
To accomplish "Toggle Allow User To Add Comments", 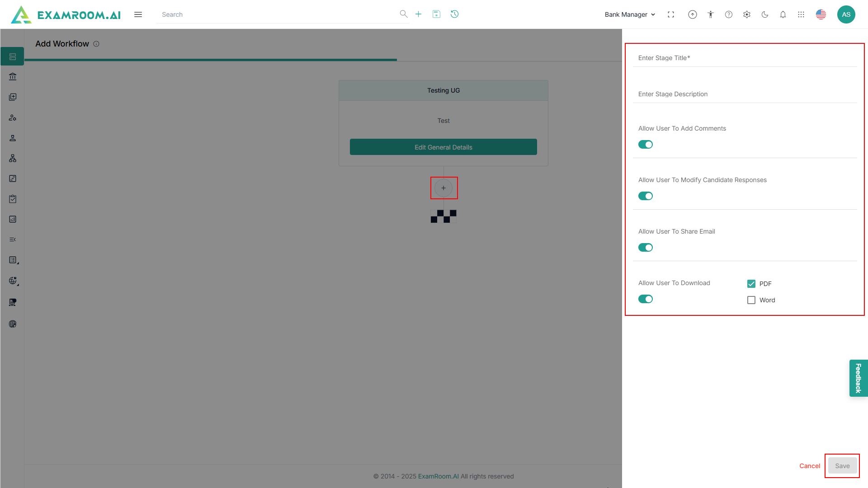I will (646, 145).
